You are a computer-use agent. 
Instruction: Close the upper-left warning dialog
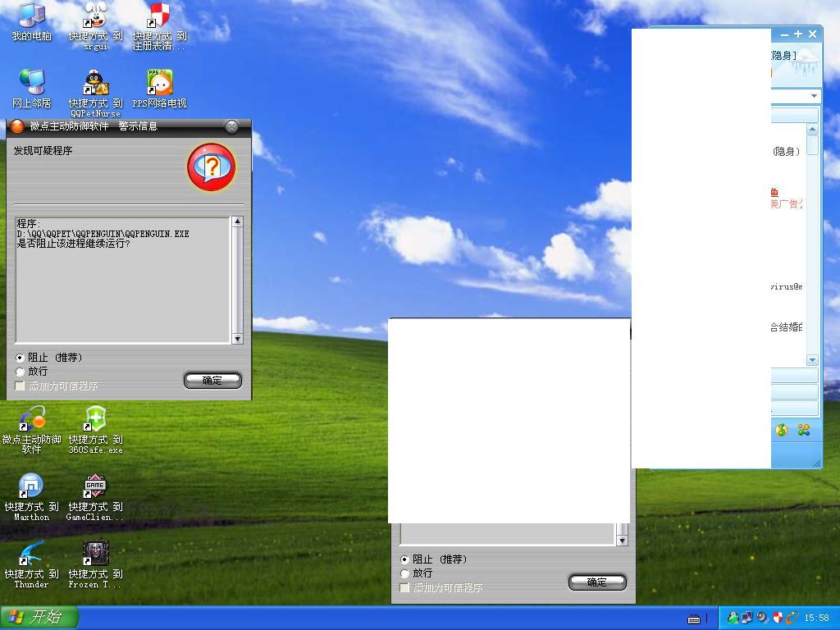pos(231,126)
